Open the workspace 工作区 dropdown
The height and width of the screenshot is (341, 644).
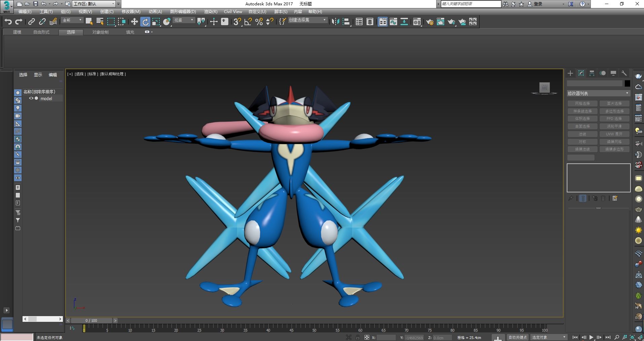click(x=94, y=4)
